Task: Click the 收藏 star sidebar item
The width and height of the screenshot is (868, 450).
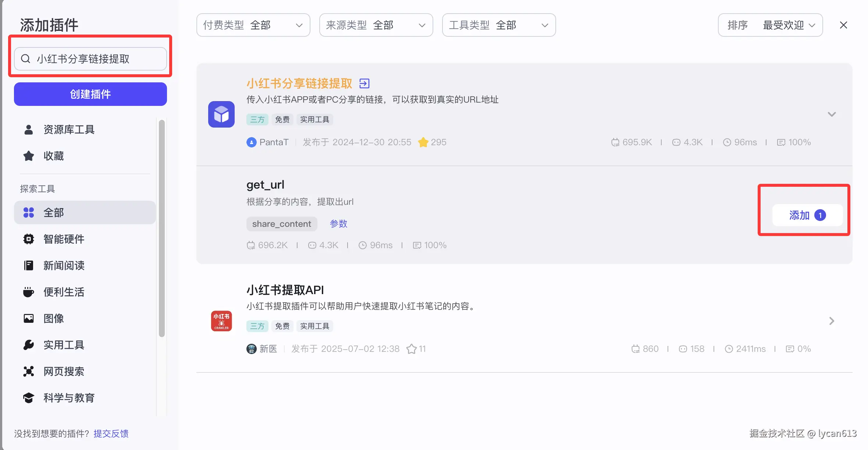Action: [53, 156]
